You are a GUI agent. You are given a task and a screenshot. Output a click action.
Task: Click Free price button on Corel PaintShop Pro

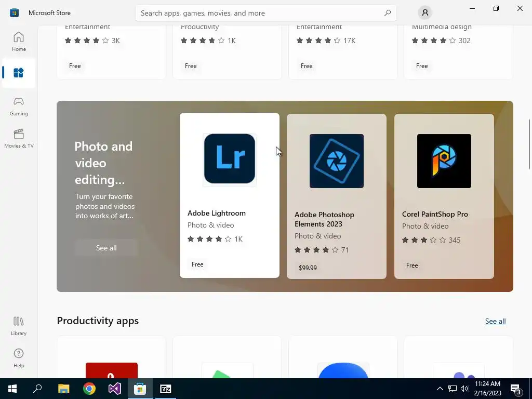point(412,265)
